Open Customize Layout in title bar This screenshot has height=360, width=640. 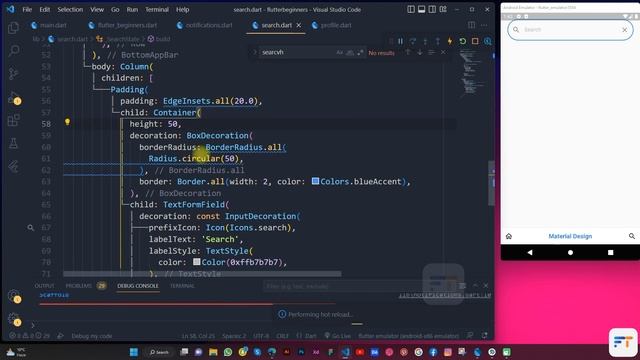click(x=443, y=9)
